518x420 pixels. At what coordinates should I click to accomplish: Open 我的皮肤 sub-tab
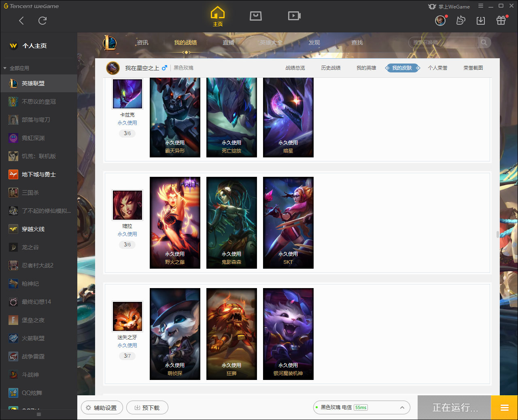402,68
